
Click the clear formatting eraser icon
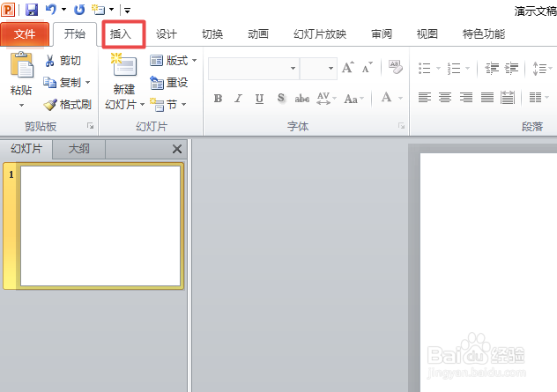pyautogui.click(x=395, y=67)
